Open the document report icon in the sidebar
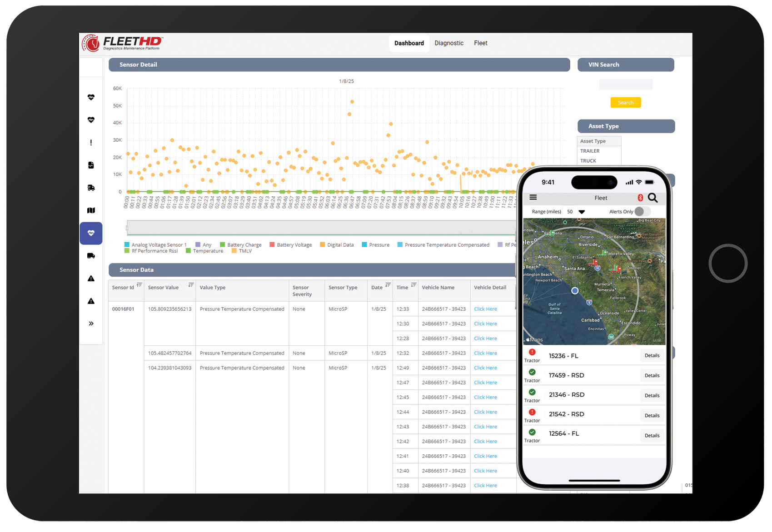772x532 pixels. (x=91, y=165)
